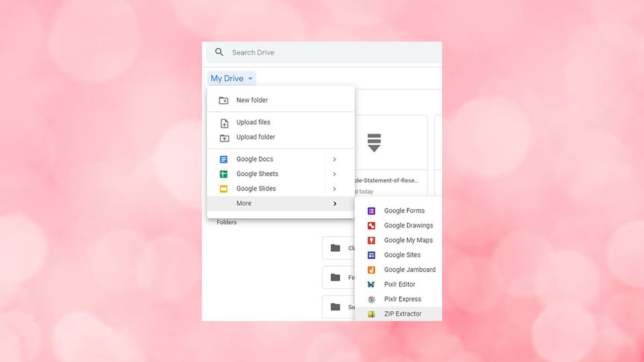Open the folder labeled Cl
The height and width of the screenshot is (362, 644).
click(339, 248)
